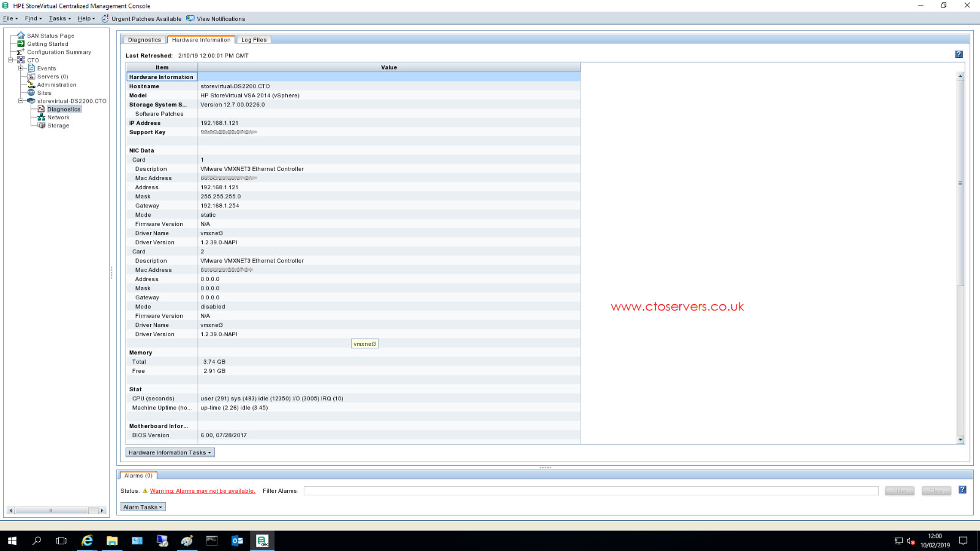Viewport: 980px width, 551px height.
Task: Open the Hardware Information Tasks dropdown
Action: pyautogui.click(x=170, y=452)
